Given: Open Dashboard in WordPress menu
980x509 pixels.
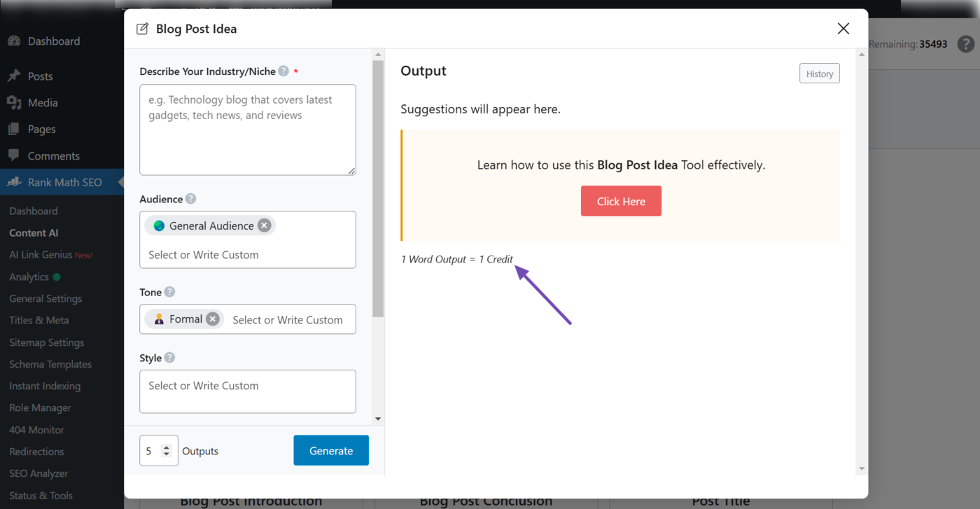Looking at the screenshot, I should [54, 41].
